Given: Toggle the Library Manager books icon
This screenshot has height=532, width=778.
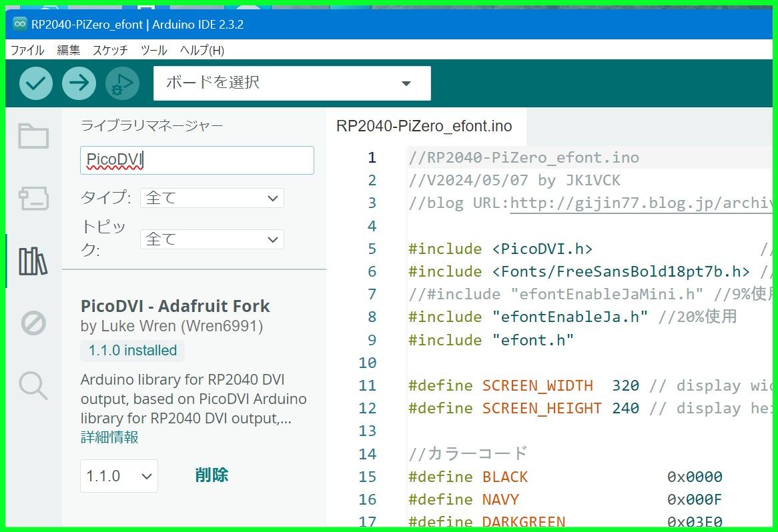Looking at the screenshot, I should [33, 261].
